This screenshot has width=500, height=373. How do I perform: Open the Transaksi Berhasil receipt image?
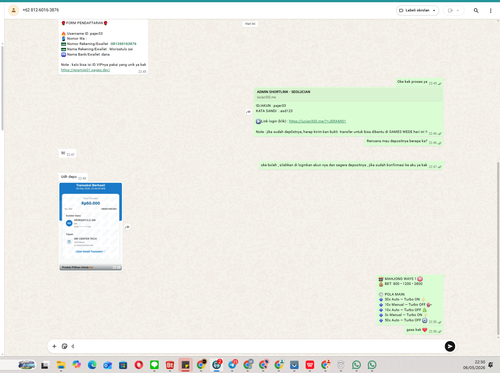91,226
